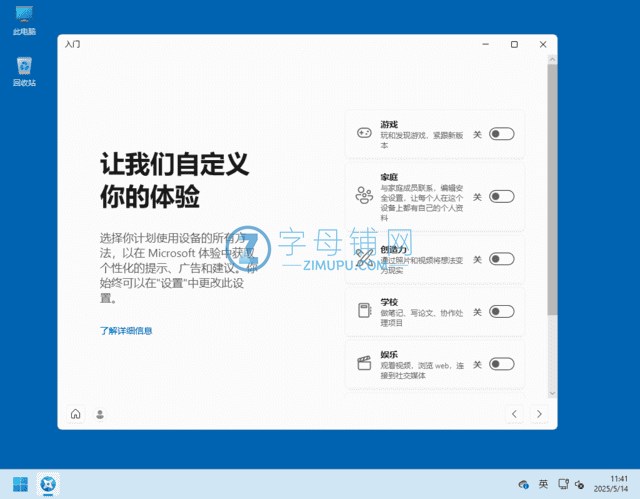The width and height of the screenshot is (640, 499).
Task: Enable the School (学校) toggle
Action: coord(501,311)
